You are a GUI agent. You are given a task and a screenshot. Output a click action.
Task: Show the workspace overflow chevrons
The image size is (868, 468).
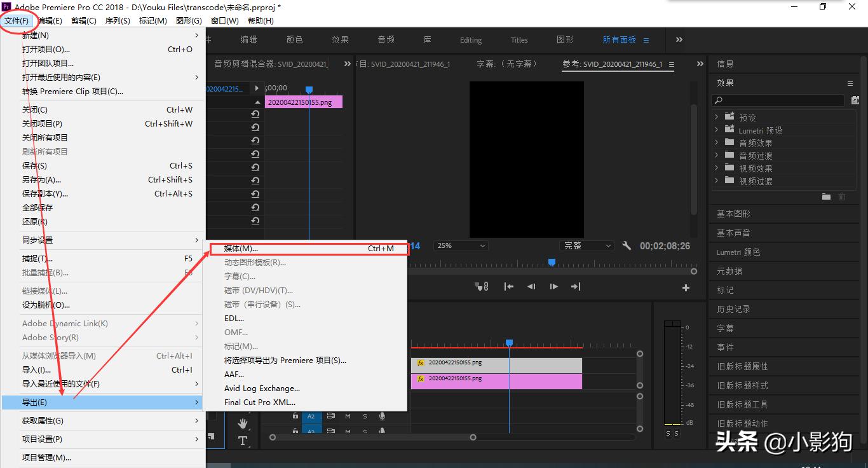tap(679, 39)
